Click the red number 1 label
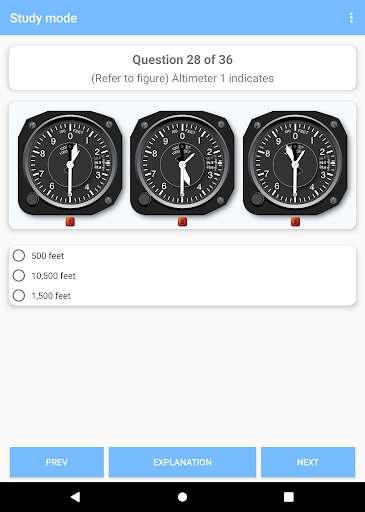Viewport: 365px width, 512px height. [70, 222]
